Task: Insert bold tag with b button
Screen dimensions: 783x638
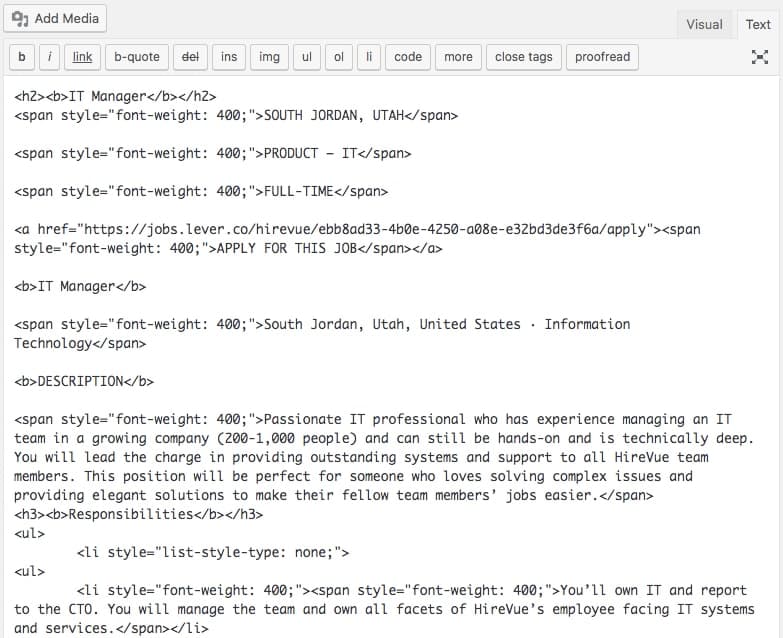Action: click(x=22, y=57)
